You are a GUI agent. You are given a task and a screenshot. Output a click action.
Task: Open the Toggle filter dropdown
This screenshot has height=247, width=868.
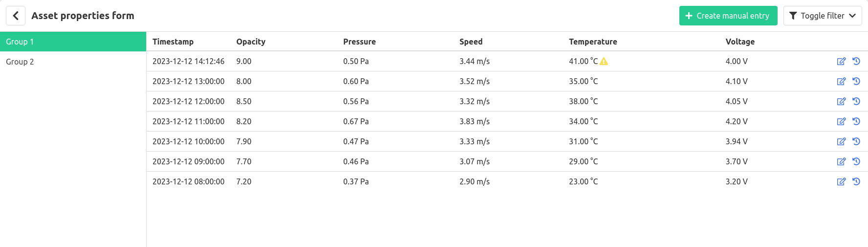823,16
